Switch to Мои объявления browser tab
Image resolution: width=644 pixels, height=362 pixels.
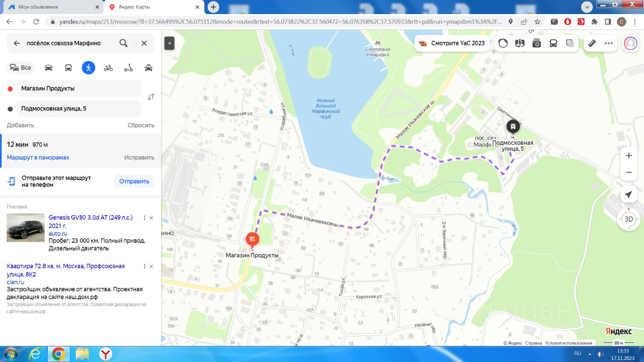pyautogui.click(x=52, y=7)
